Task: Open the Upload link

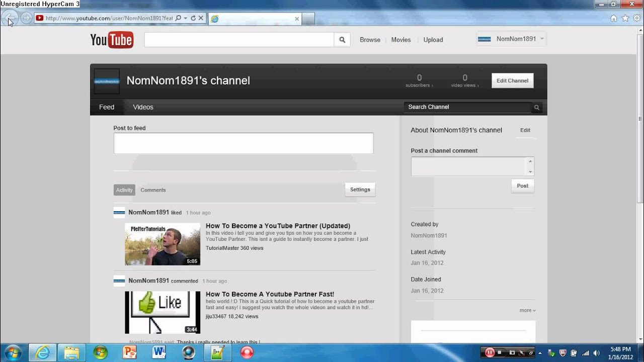Action: tap(433, 40)
